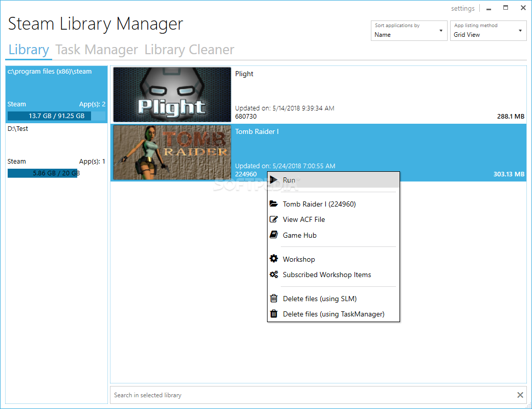
Task: Click the 288.1 MB size value
Action: pos(511,117)
